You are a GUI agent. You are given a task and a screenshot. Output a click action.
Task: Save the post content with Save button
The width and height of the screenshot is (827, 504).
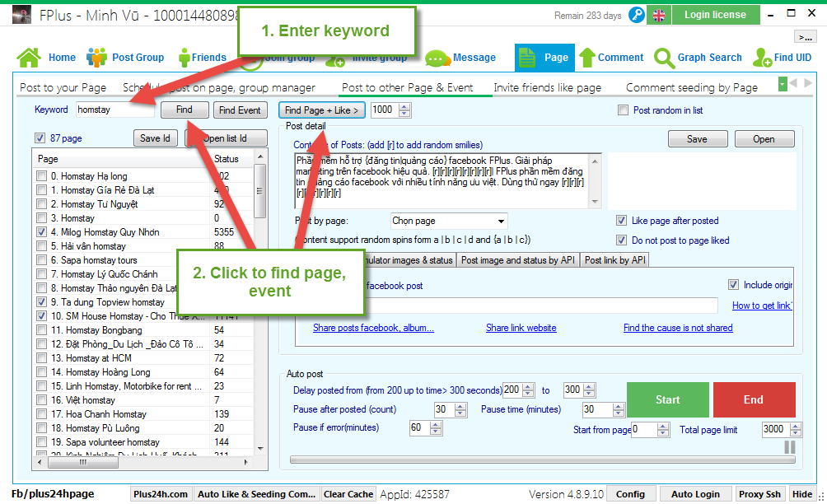tap(697, 139)
